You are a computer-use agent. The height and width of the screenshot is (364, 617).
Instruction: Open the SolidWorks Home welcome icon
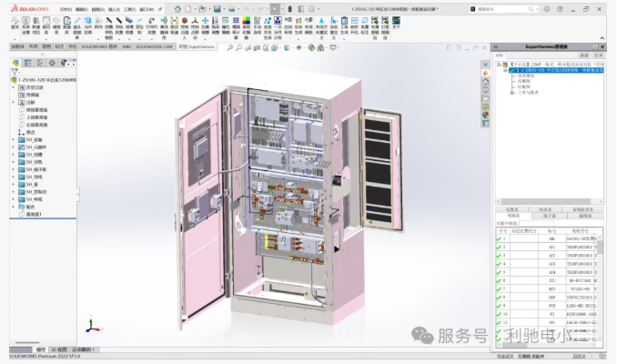click(177, 9)
